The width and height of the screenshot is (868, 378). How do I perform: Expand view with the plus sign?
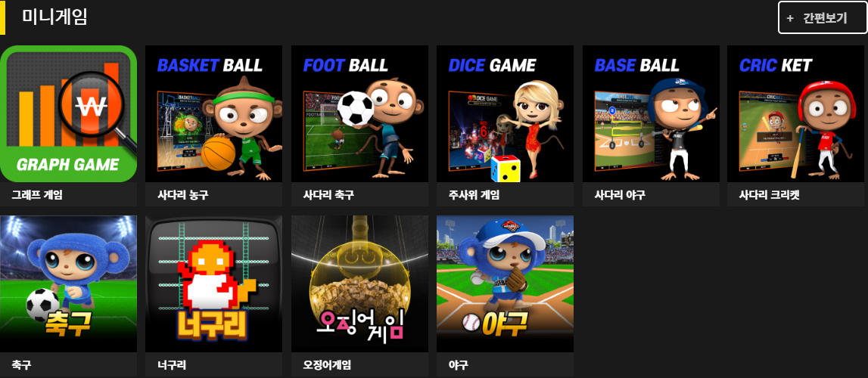tap(790, 18)
